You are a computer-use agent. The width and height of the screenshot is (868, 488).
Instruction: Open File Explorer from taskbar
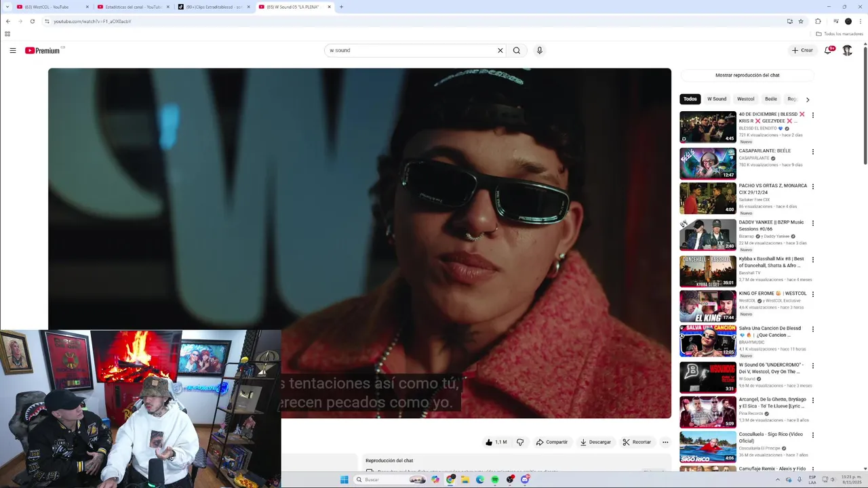(465, 480)
